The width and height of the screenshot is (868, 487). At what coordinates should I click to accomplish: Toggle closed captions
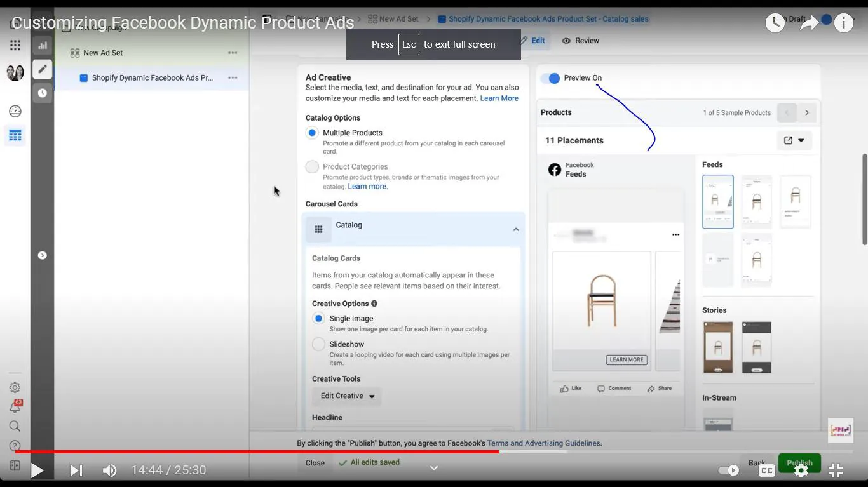(x=767, y=470)
